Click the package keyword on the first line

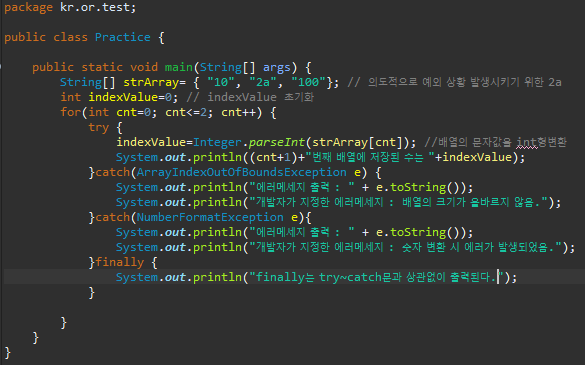click(28, 7)
